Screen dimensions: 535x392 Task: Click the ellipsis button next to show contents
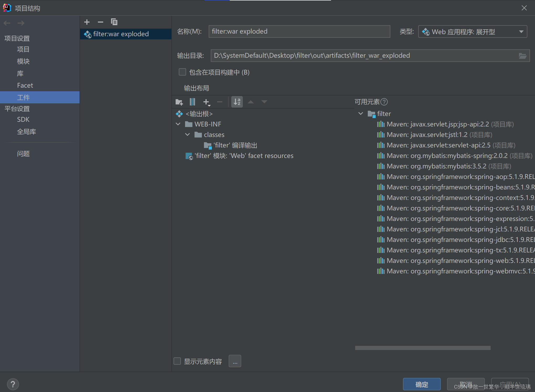pos(235,361)
